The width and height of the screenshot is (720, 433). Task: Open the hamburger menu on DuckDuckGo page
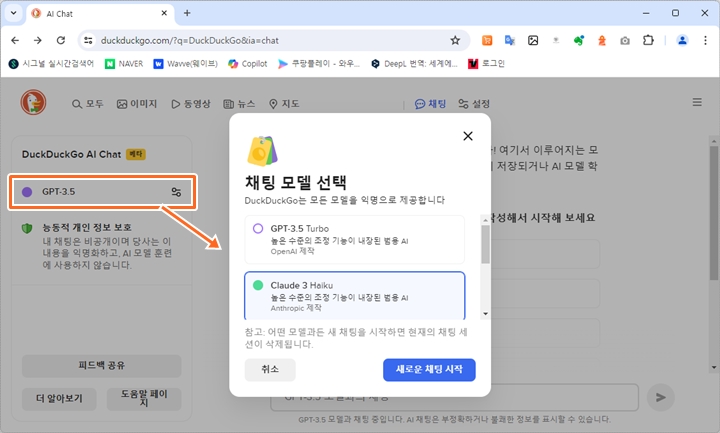point(697,102)
